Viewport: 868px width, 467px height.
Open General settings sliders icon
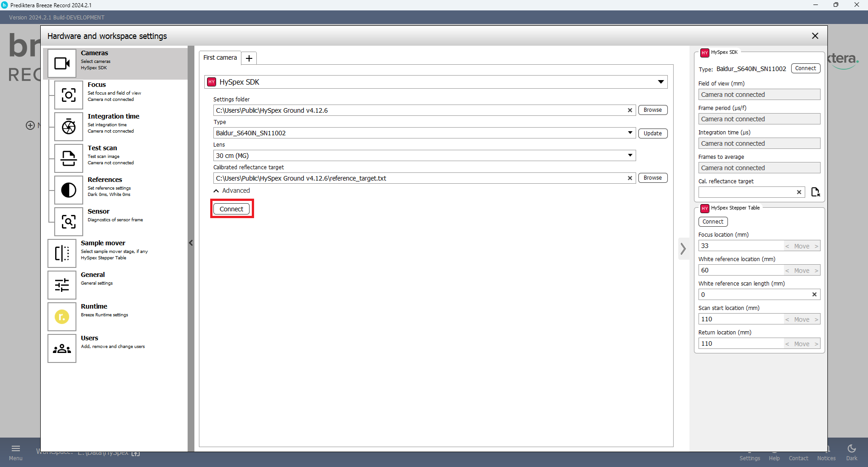click(62, 285)
